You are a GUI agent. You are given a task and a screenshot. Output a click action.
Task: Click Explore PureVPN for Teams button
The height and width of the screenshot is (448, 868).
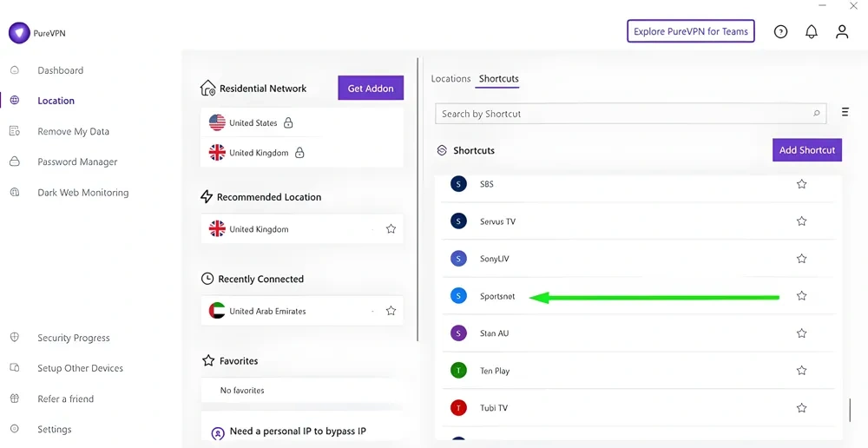tap(691, 31)
